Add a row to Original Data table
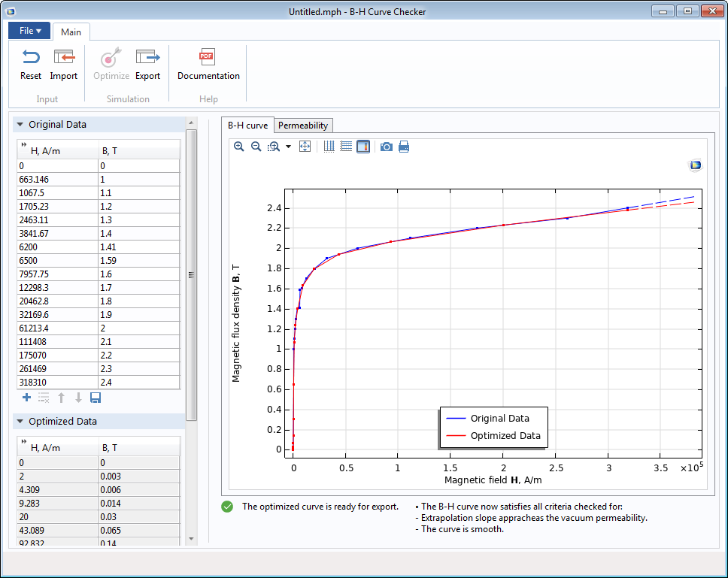The height and width of the screenshot is (578, 728). click(26, 398)
